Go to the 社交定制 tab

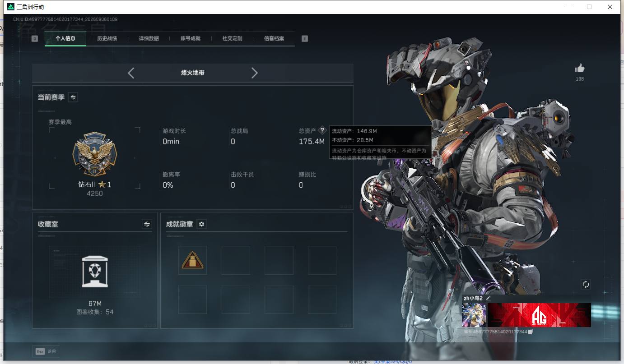232,39
